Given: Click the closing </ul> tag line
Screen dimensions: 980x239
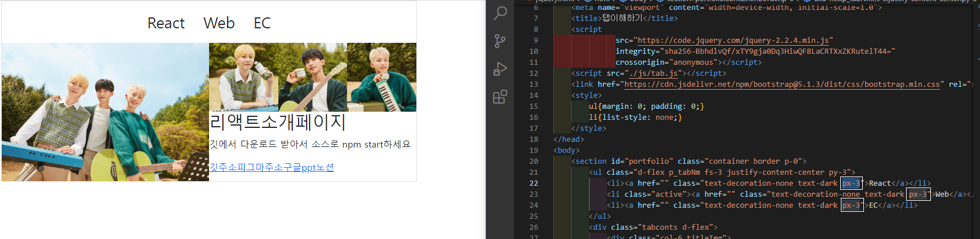Looking at the screenshot, I should (600, 216).
